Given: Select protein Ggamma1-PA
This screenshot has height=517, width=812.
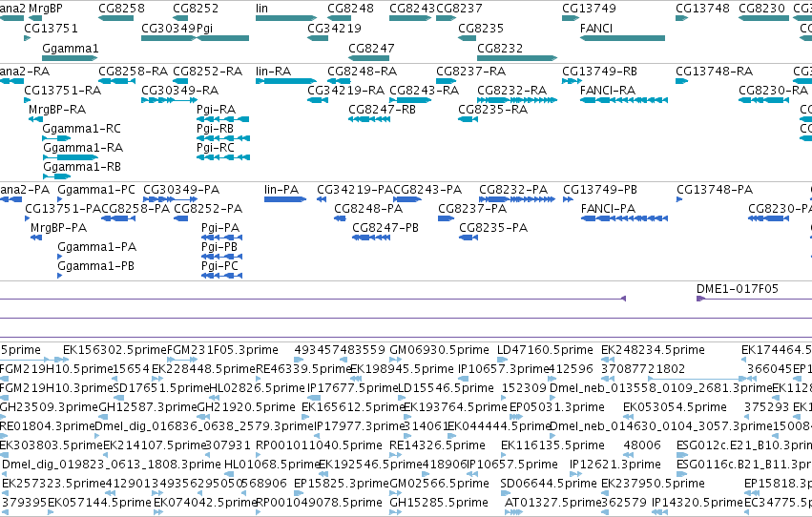Looking at the screenshot, I should (59, 258).
